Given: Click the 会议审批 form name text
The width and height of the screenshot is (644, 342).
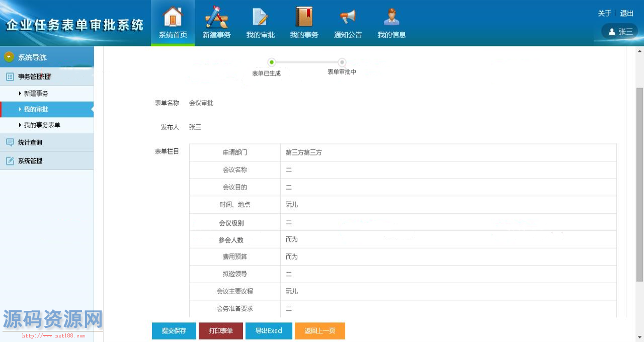Looking at the screenshot, I should tap(201, 103).
